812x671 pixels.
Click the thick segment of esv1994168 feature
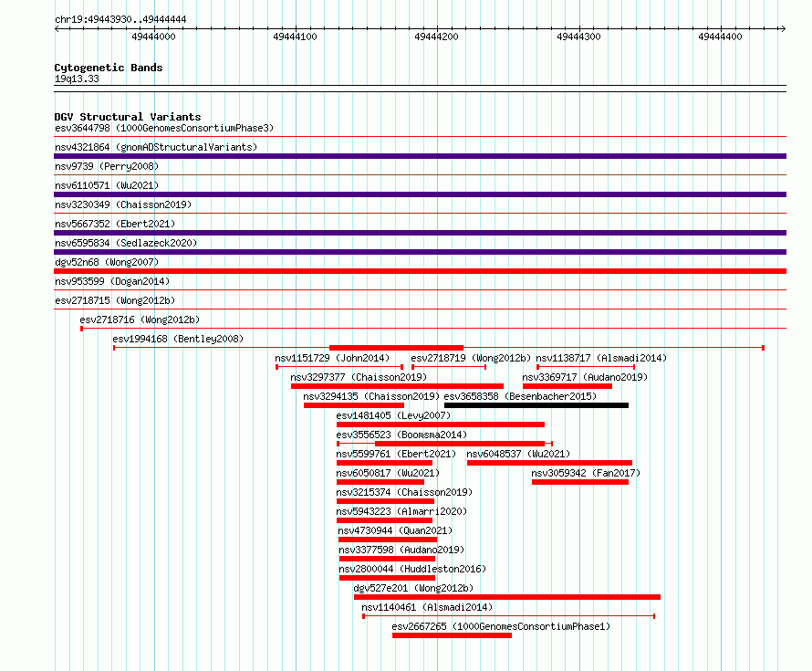pos(396,348)
